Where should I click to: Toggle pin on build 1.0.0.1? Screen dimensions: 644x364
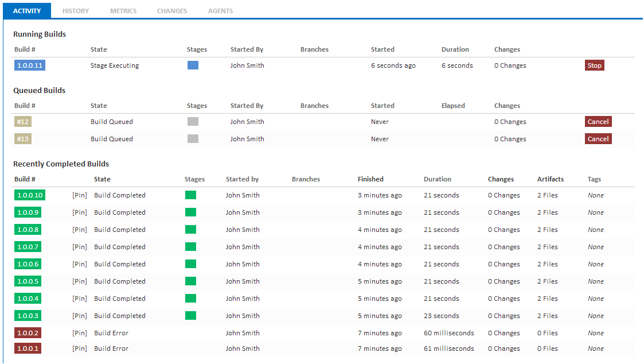pos(80,348)
